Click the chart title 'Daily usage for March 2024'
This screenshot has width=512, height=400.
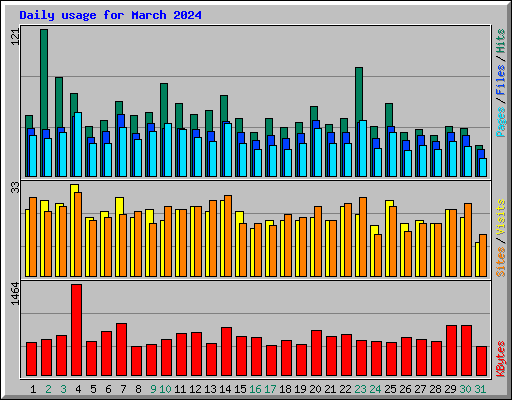click(x=110, y=15)
